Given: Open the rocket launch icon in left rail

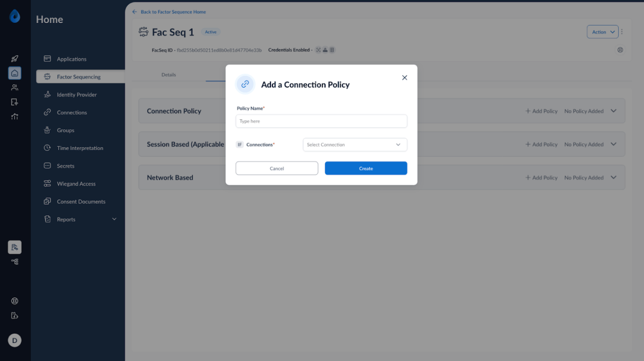Looking at the screenshot, I should pos(15,59).
